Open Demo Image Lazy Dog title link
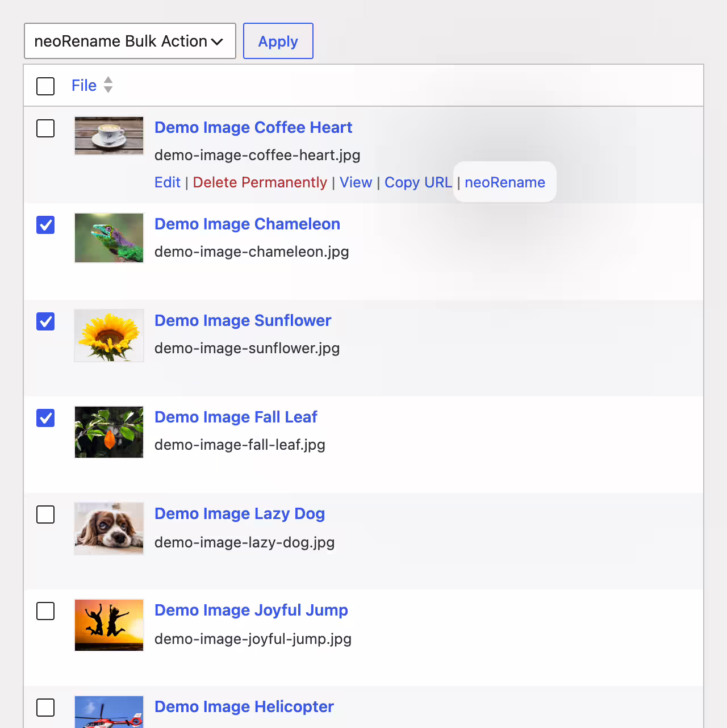 pos(240,513)
